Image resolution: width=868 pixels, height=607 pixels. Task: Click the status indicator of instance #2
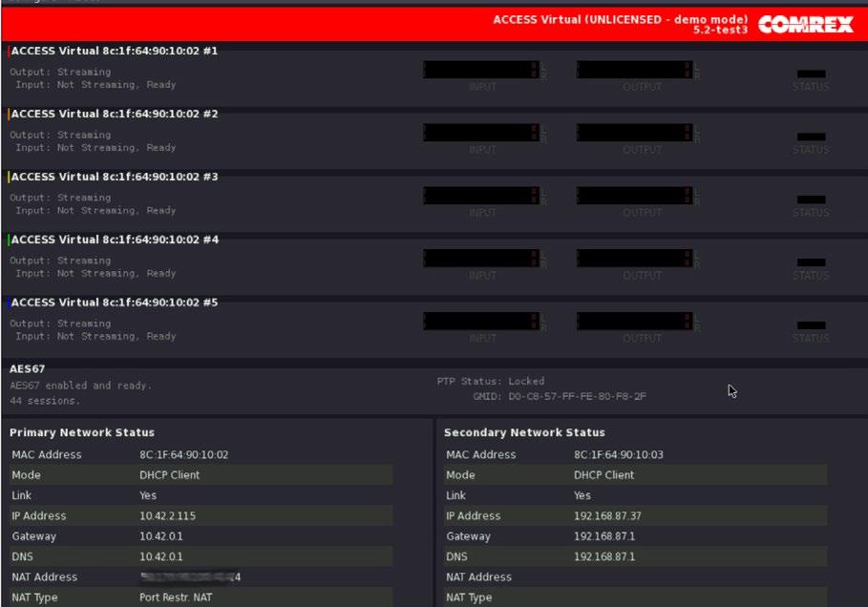click(811, 136)
